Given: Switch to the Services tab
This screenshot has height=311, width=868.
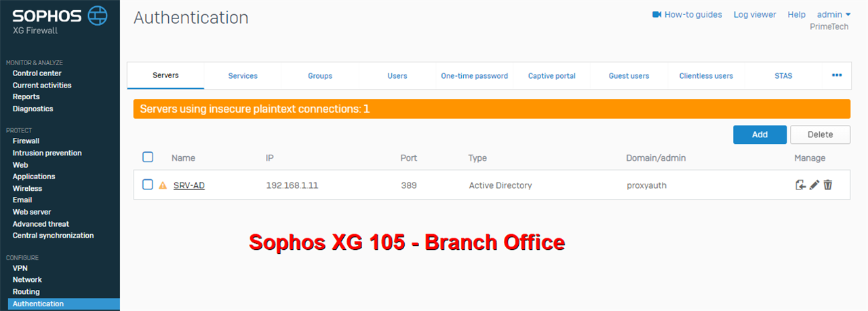Looking at the screenshot, I should (243, 76).
